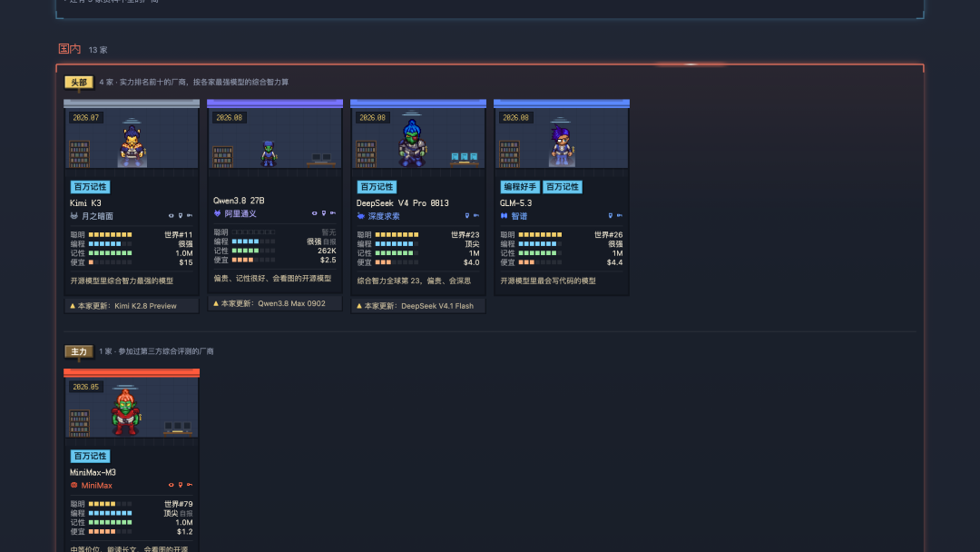Click the bulb icon on the Qwen3.8 27B card

(324, 213)
